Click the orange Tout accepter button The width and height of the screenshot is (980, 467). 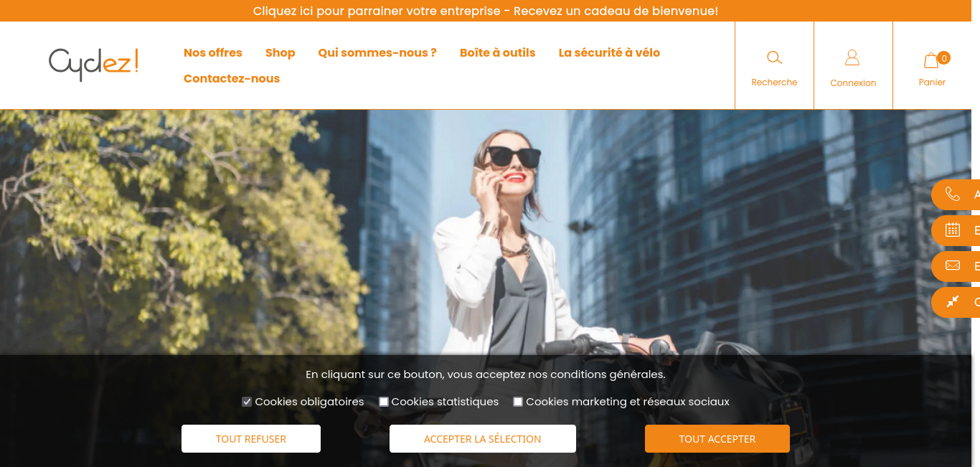click(717, 439)
